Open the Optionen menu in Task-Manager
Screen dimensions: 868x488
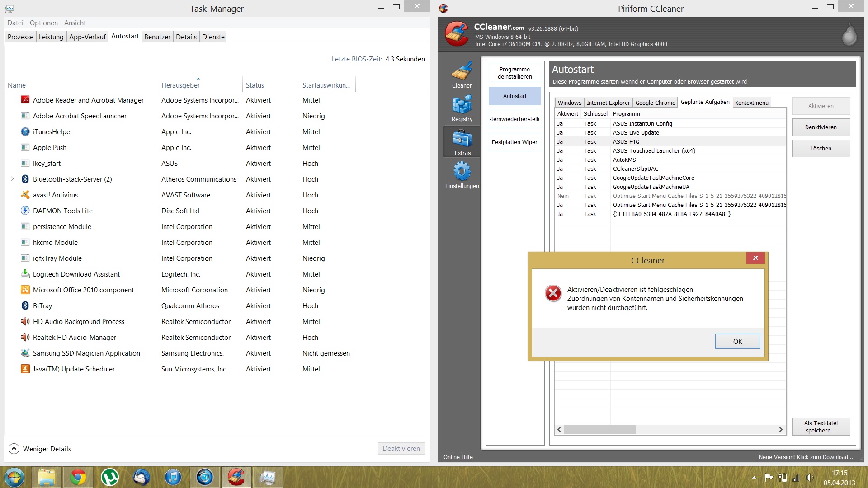pos(43,23)
